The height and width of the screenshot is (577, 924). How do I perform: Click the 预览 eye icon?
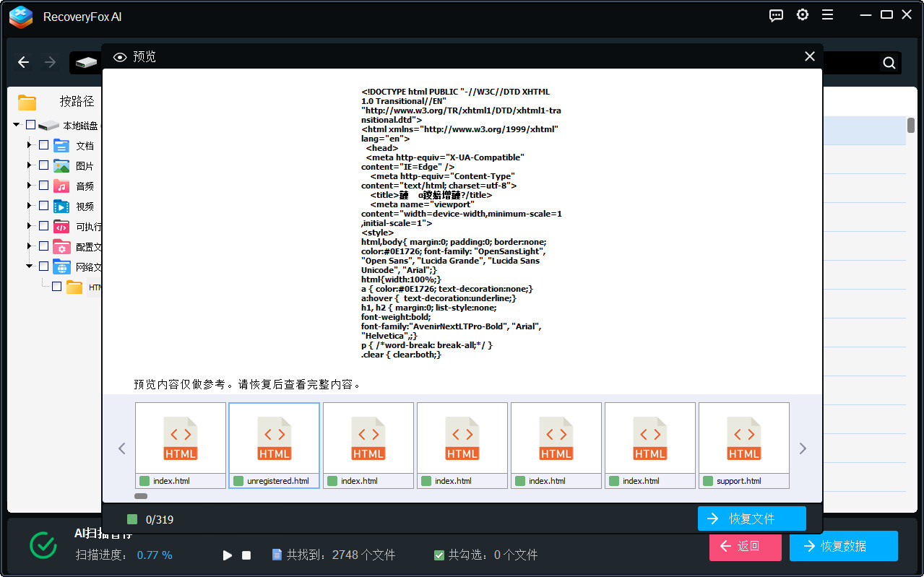(x=119, y=56)
